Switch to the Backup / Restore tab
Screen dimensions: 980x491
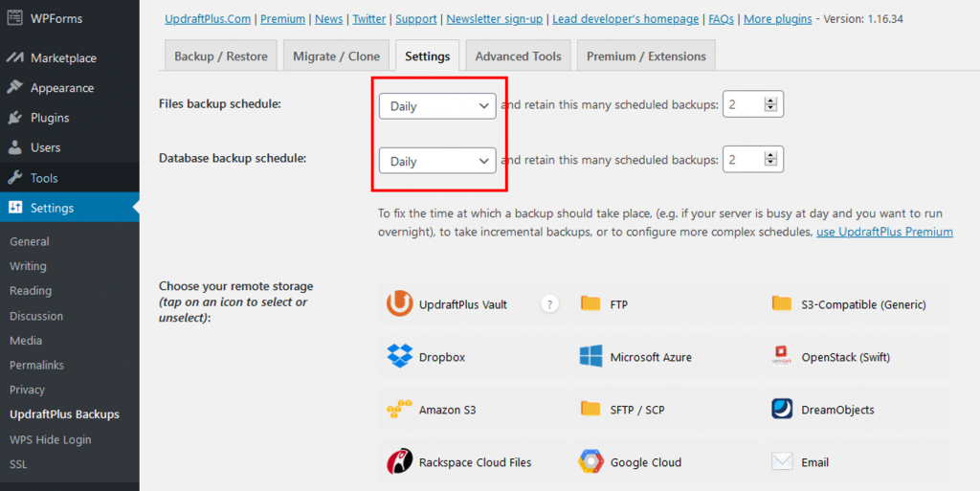221,56
